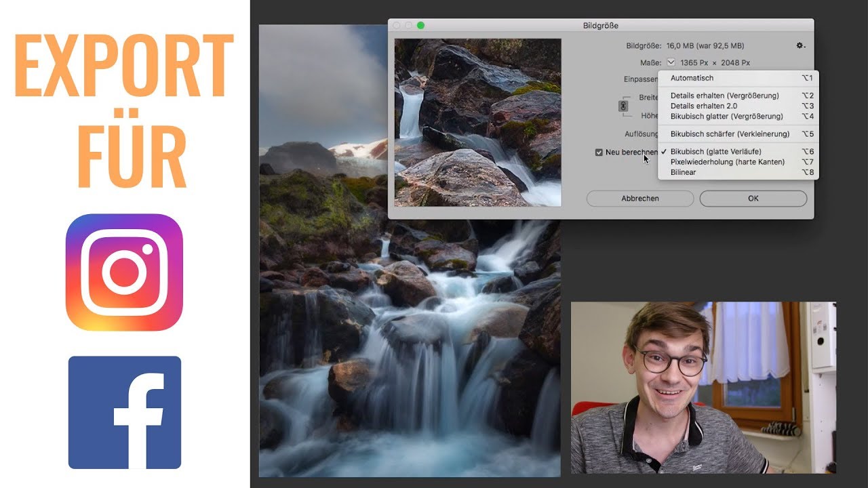Open the gear settings menu in Bildgröße dialog
The height and width of the screenshot is (488, 868).
(x=800, y=46)
